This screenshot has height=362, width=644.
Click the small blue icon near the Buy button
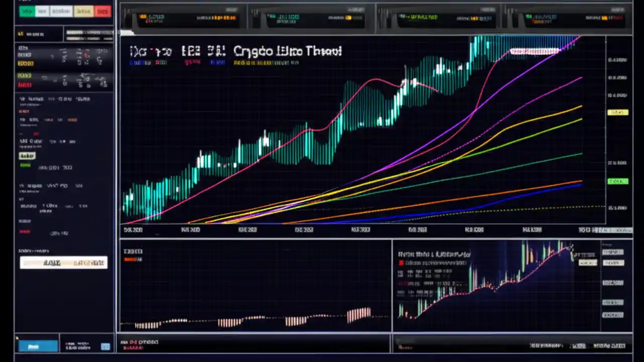[106, 346]
